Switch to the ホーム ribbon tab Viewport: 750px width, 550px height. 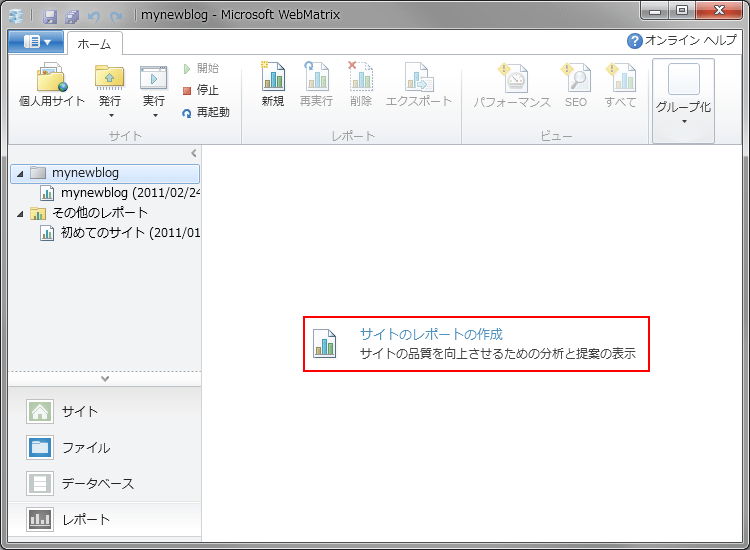[94, 44]
